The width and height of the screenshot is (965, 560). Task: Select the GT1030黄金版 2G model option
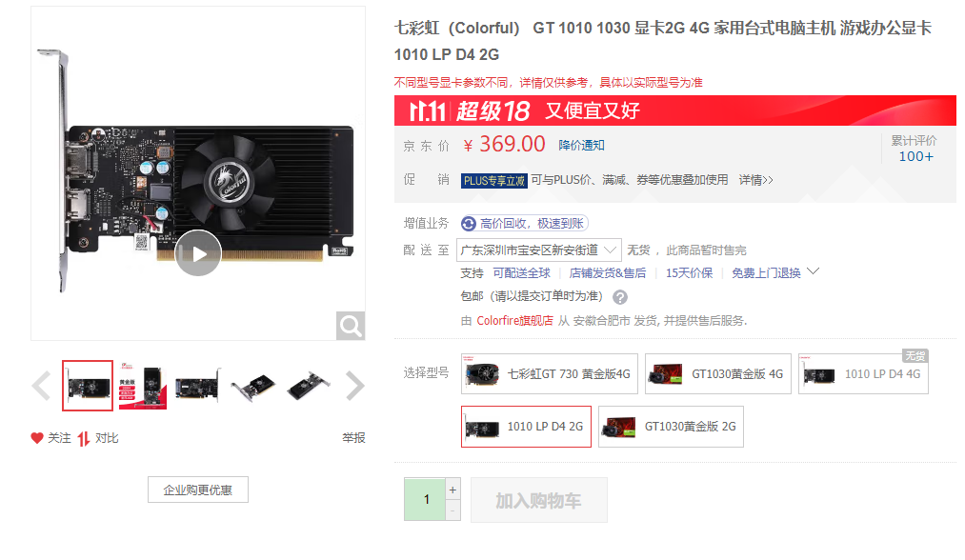pyautogui.click(x=671, y=427)
